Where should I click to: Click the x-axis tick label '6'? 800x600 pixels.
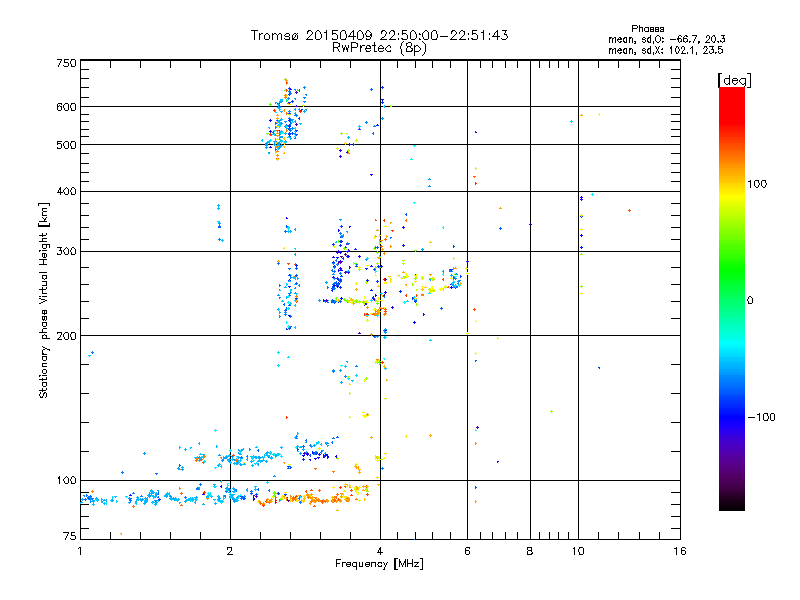(467, 551)
